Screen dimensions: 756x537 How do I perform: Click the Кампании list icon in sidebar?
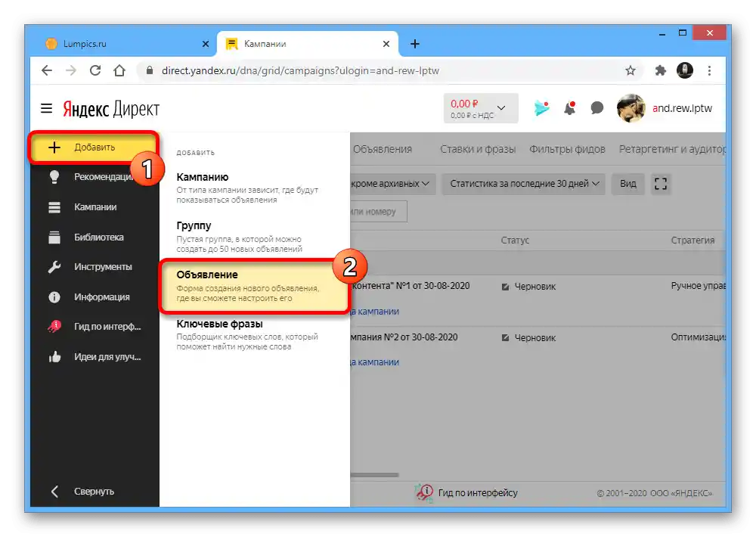coord(54,207)
